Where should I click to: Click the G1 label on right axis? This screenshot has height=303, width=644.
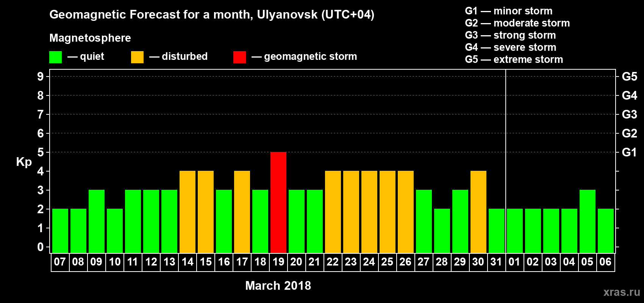[629, 152]
